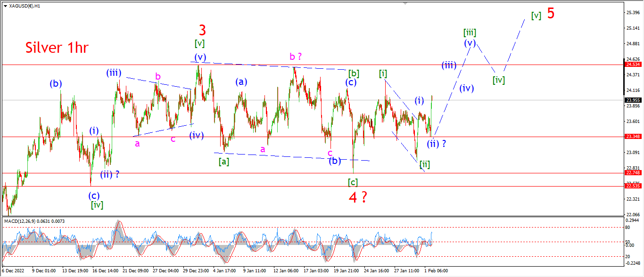Select the gray 23.955 current price tag
The width and height of the screenshot is (644, 277).
coord(632,100)
